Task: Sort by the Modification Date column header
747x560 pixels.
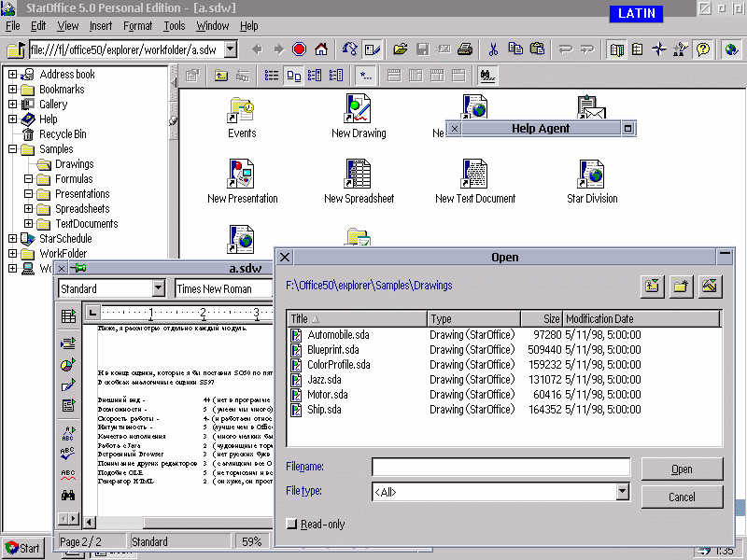Action: pyautogui.click(x=641, y=318)
